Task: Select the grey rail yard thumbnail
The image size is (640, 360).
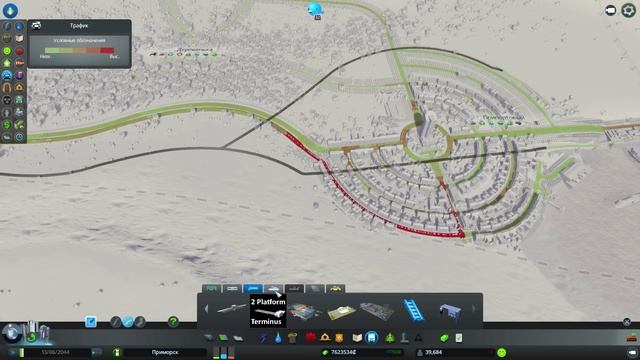Action: [377, 311]
